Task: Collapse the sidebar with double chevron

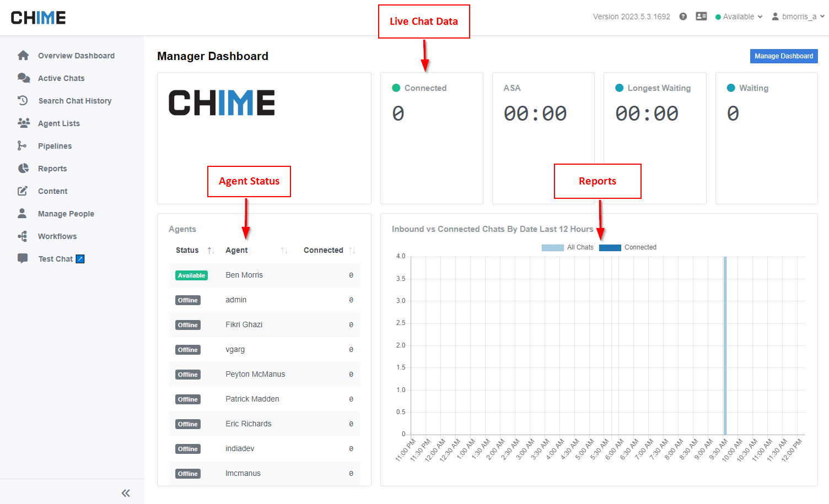Action: pos(126,493)
